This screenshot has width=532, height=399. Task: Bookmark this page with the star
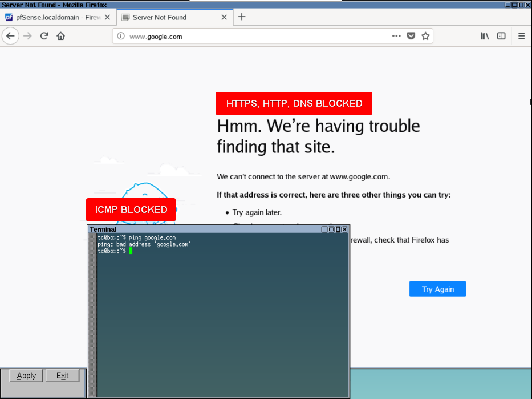(x=425, y=36)
